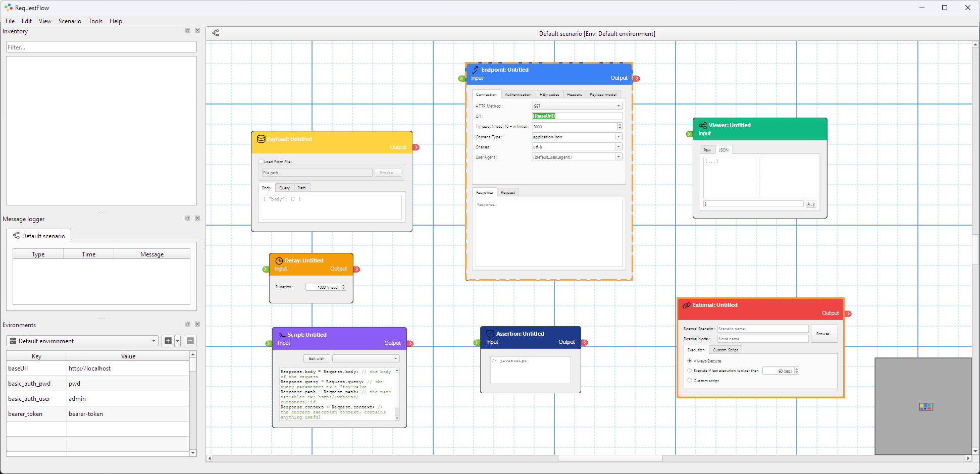Click the add environment plus icon

pyautogui.click(x=168, y=341)
